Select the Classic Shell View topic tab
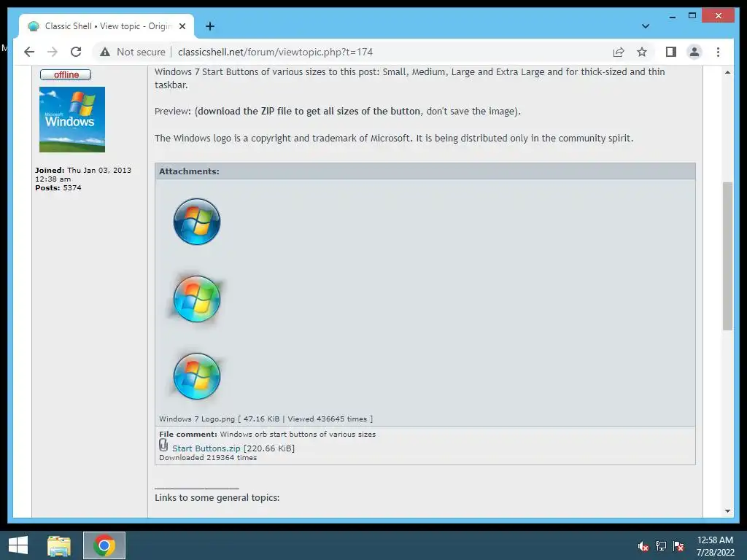The width and height of the screenshot is (747, 560). [107, 26]
